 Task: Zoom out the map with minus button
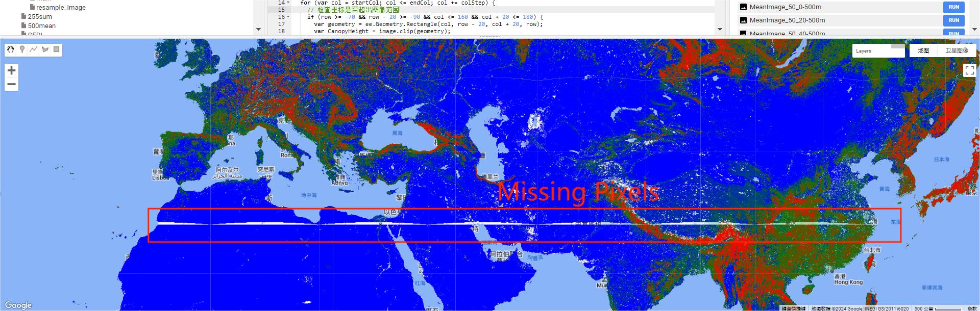[12, 84]
